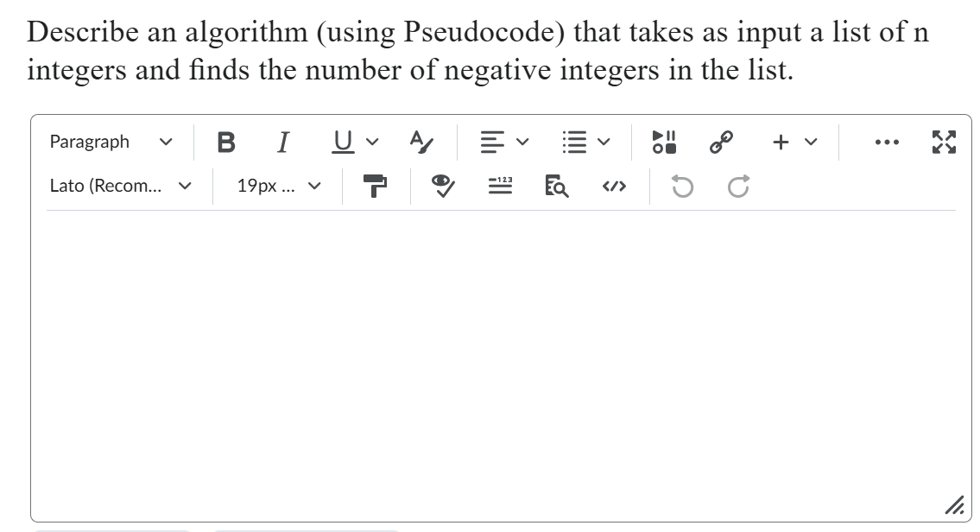
Task: Open the Equation Editor
Action: tap(501, 185)
